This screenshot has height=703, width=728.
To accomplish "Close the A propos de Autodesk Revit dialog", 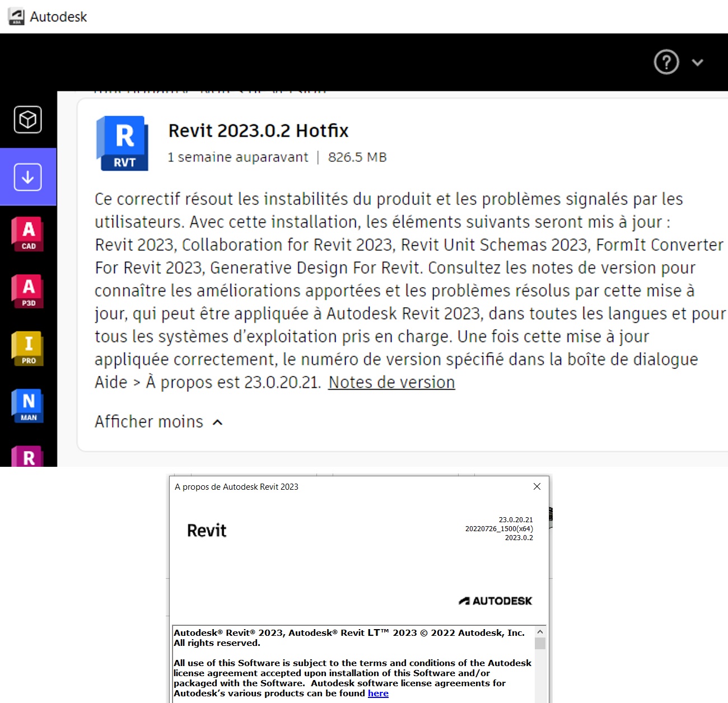I will pyautogui.click(x=536, y=486).
